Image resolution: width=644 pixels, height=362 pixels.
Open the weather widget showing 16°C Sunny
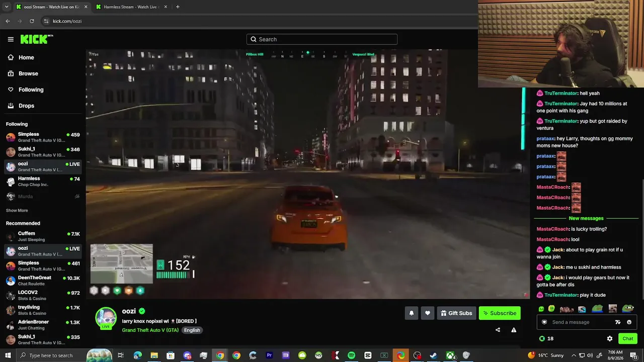[x=545, y=355]
